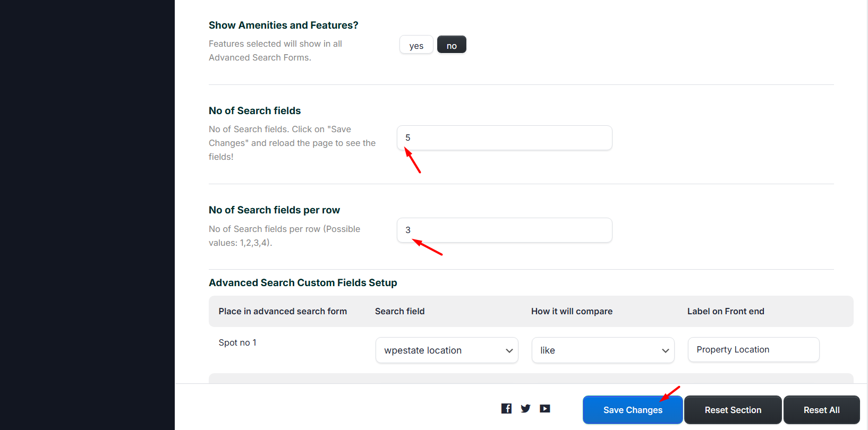
Task: Click the 'How it will compare' column header
Action: click(x=572, y=312)
